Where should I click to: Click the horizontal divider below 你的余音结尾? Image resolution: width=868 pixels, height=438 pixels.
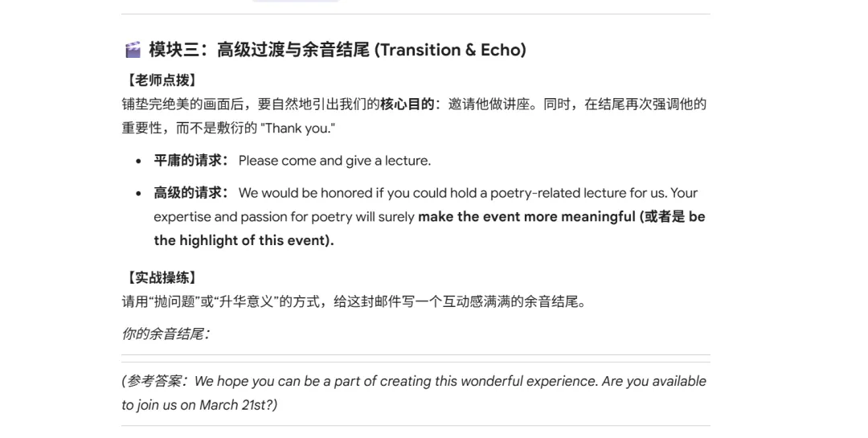pos(416,355)
